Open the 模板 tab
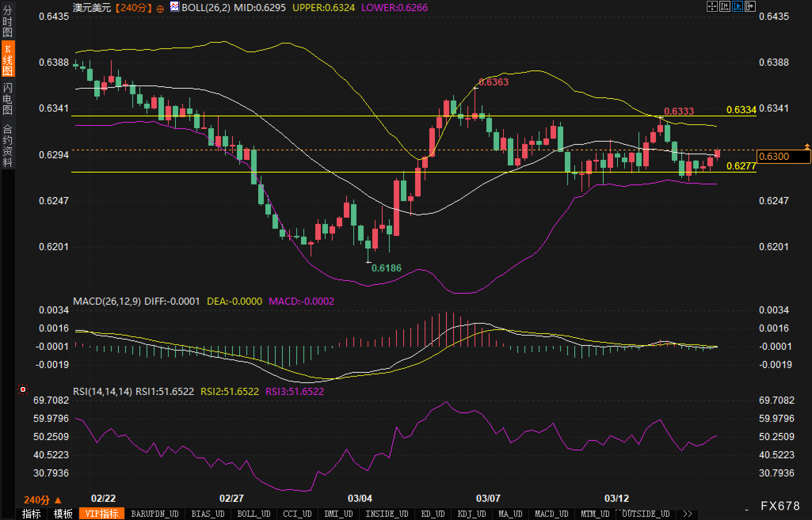The height and width of the screenshot is (520, 812). [x=63, y=514]
